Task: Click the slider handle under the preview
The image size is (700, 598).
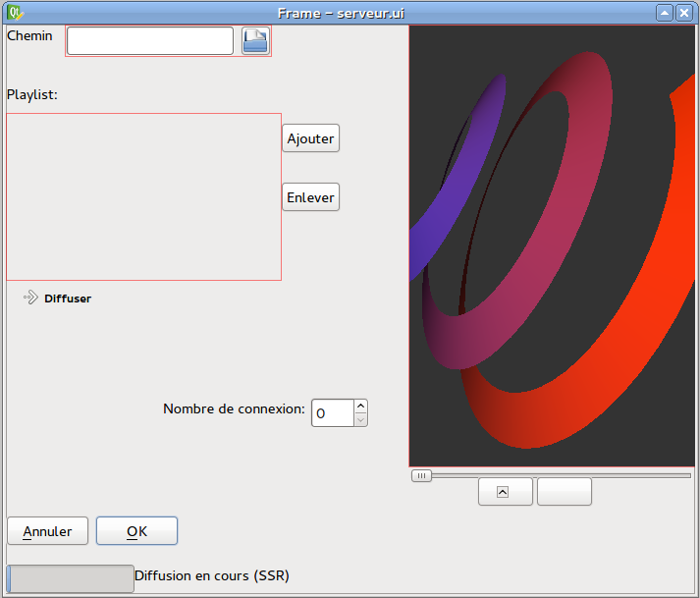Action: tap(421, 475)
